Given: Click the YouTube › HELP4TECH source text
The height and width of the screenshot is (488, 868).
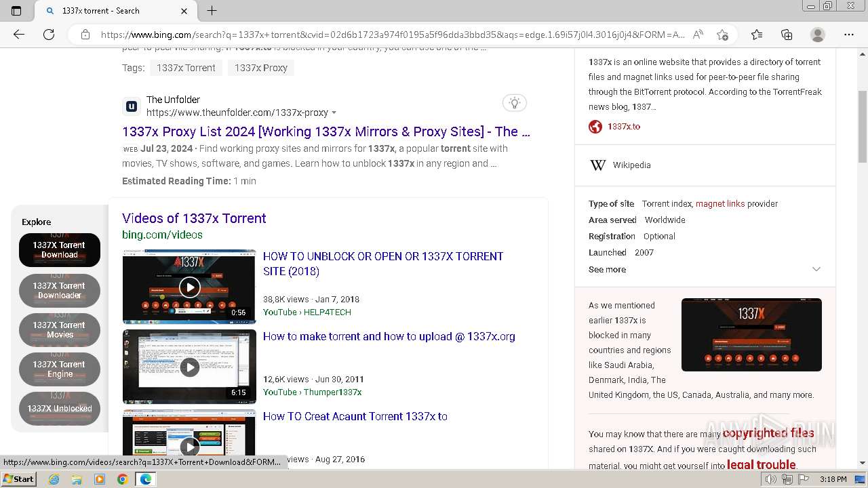Looking at the screenshot, I should [307, 312].
